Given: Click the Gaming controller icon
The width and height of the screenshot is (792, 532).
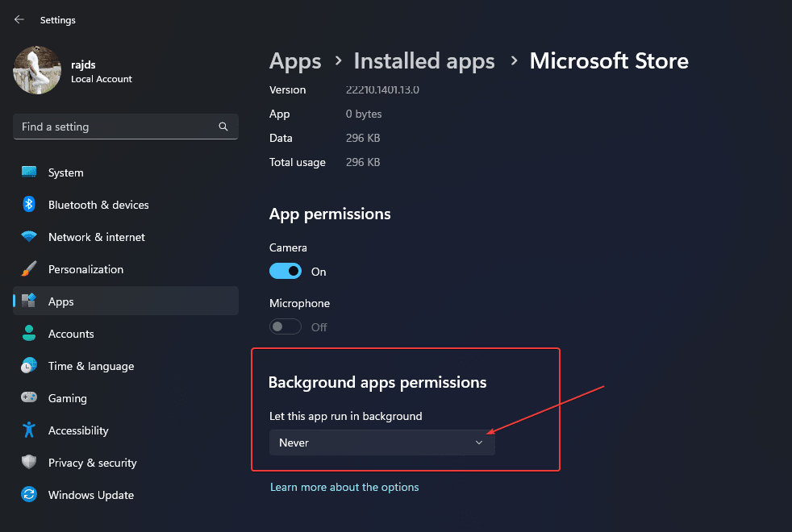Looking at the screenshot, I should [x=28, y=398].
